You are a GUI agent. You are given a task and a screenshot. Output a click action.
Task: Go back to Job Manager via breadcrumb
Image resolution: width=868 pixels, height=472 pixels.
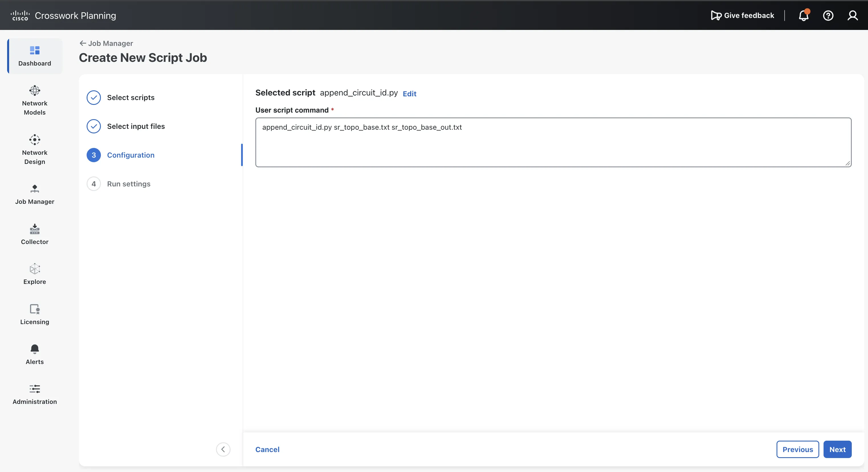pos(106,43)
